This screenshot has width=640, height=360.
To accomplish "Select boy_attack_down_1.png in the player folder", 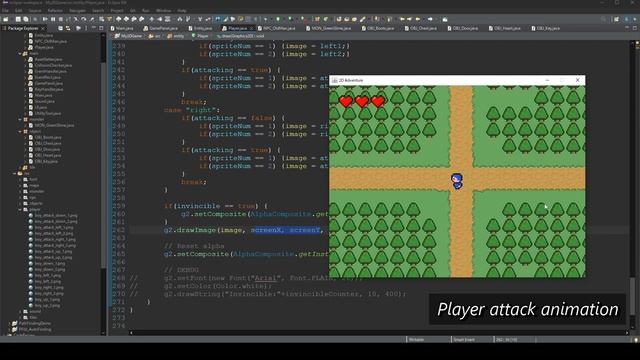I will pos(53,216).
